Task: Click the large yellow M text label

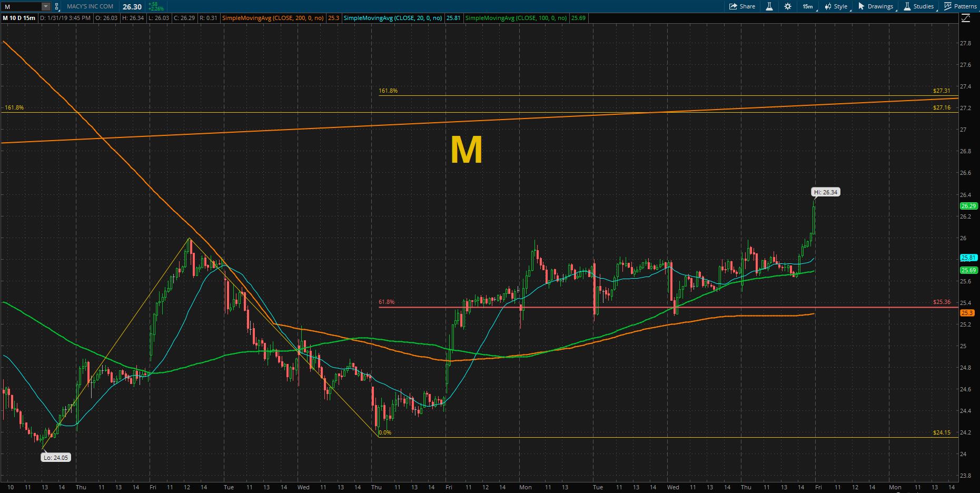Action: [466, 151]
